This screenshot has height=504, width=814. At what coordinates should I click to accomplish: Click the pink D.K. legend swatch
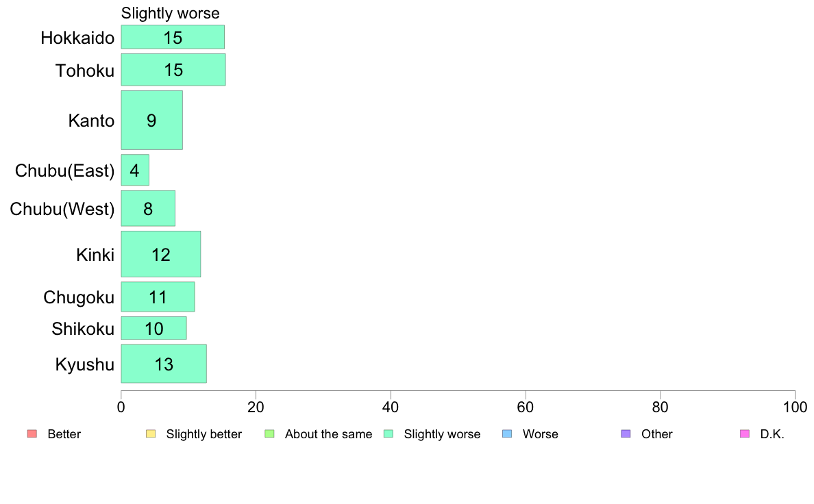tap(745, 433)
